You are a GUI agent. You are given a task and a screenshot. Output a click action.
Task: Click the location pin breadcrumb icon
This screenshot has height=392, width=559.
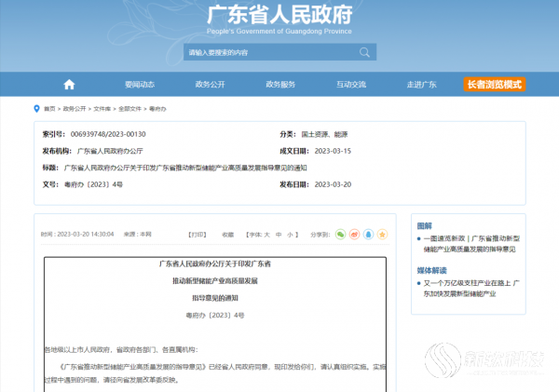coord(37,108)
